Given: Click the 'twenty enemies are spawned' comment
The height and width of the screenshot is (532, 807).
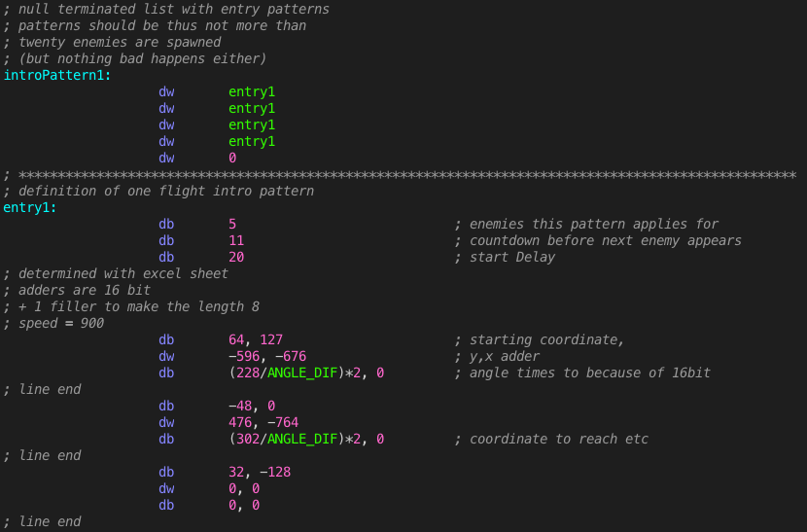Looking at the screenshot, I should (112, 42).
